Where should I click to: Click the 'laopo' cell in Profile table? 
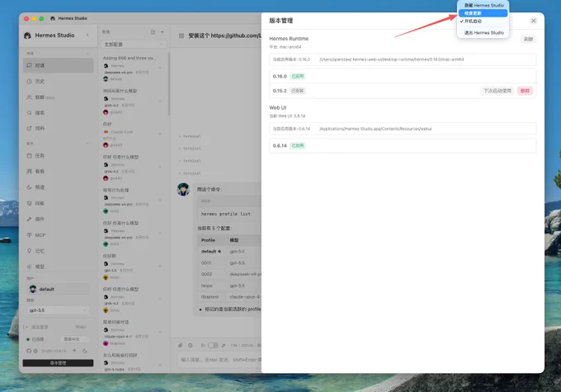(211, 286)
